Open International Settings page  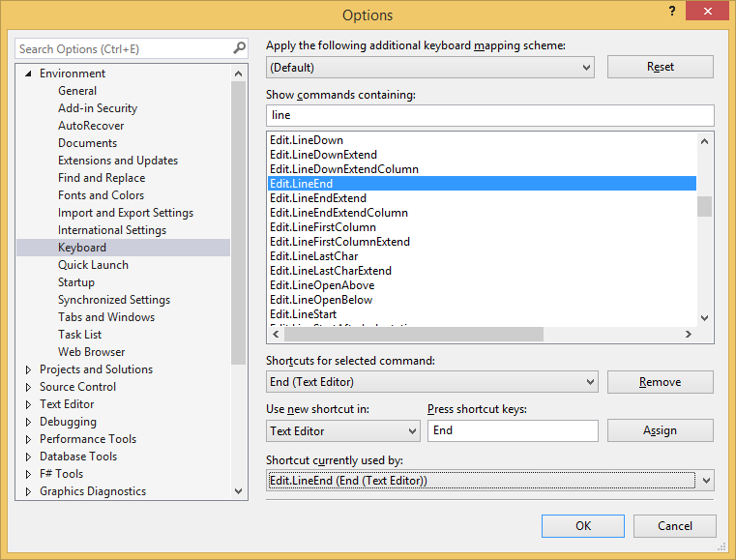pyautogui.click(x=112, y=229)
